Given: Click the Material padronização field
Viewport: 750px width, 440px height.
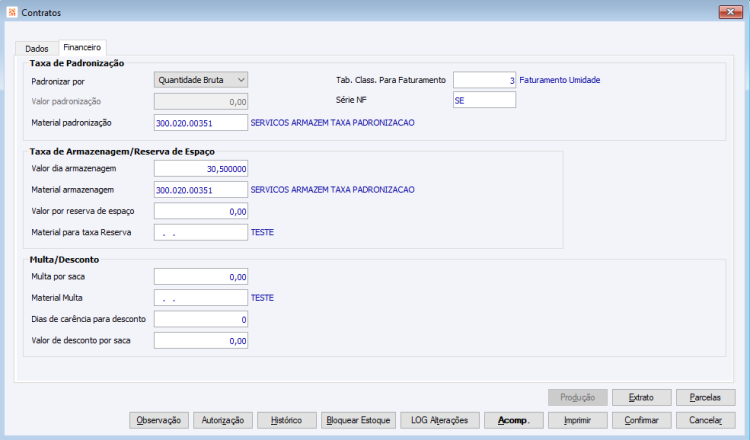Looking at the screenshot, I should [x=201, y=123].
